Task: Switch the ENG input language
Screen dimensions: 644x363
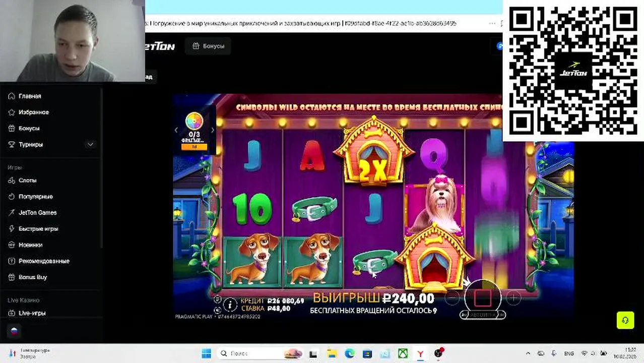Action: tap(569, 353)
